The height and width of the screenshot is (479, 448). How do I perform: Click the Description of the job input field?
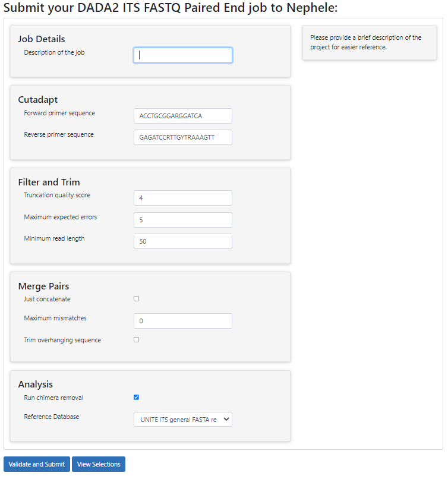tap(183, 55)
